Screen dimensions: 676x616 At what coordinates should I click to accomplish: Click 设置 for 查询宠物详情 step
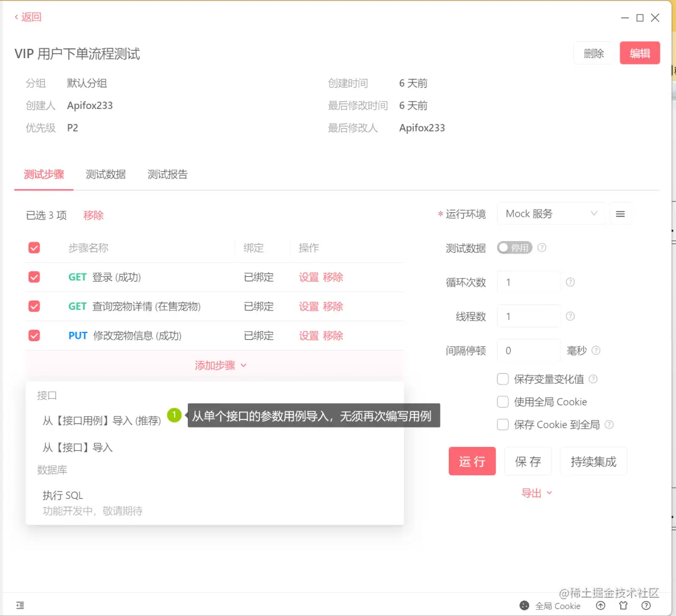coord(309,307)
